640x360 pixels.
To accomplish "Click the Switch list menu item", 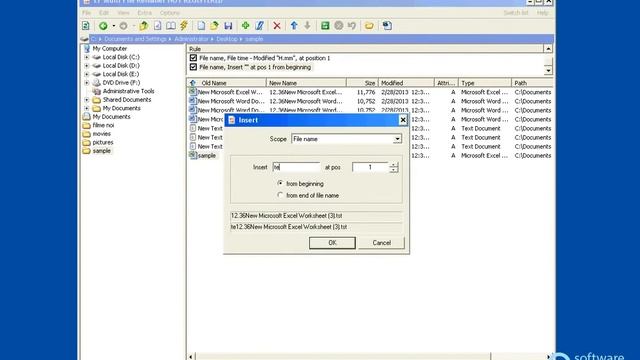I will point(516,13).
